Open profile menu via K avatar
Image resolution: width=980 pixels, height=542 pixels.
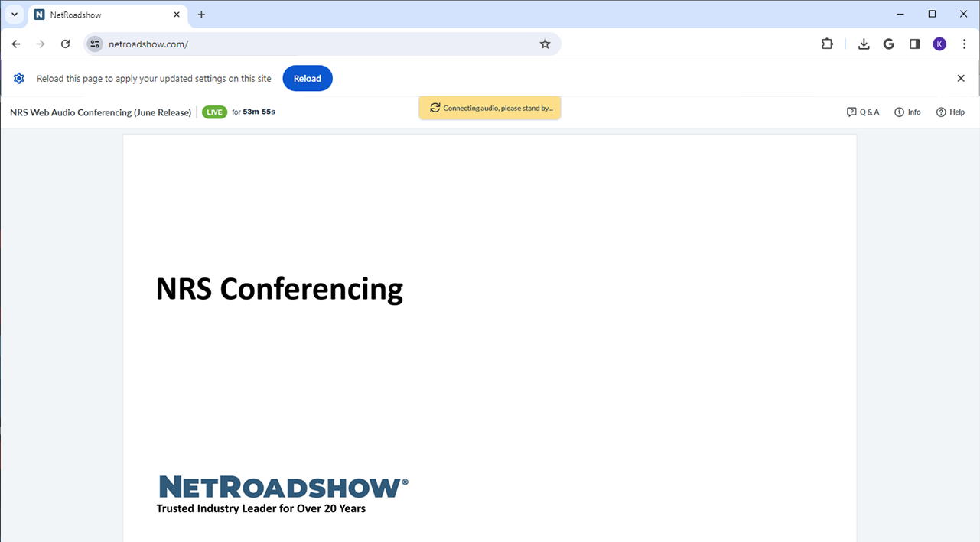[x=939, y=44]
